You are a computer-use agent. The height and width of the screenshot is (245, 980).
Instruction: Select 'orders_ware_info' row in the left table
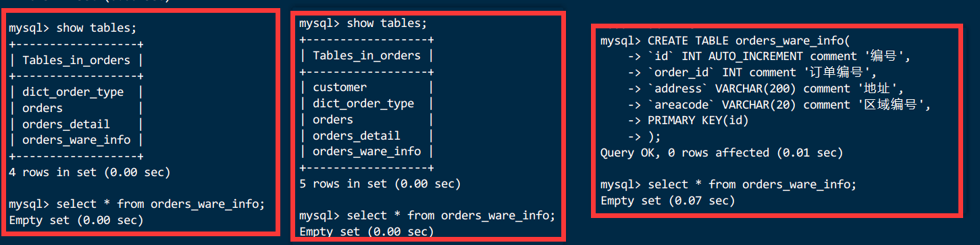(76, 140)
